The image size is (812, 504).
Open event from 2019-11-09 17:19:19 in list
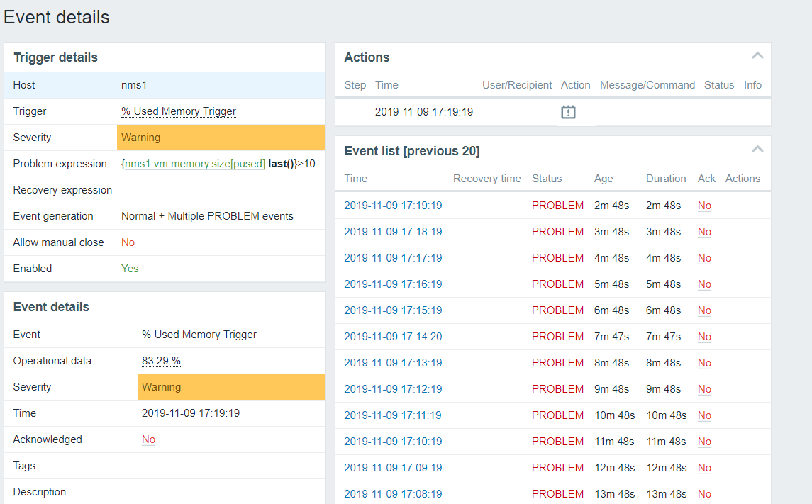pos(393,206)
